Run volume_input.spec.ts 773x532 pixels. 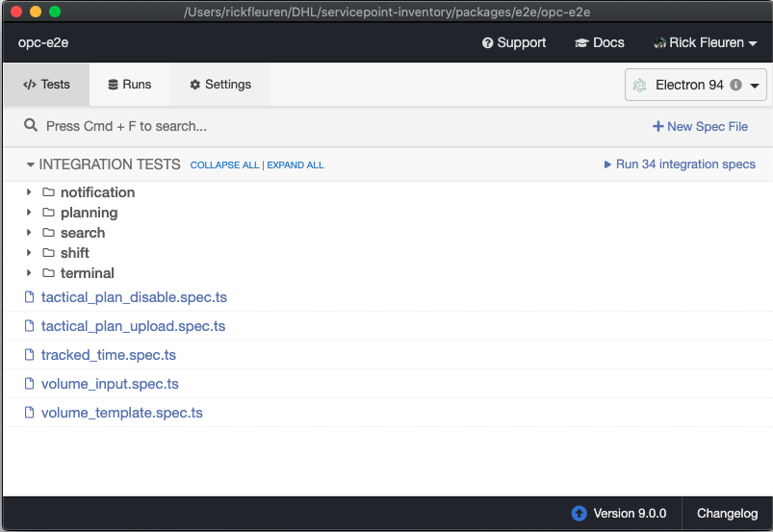110,384
